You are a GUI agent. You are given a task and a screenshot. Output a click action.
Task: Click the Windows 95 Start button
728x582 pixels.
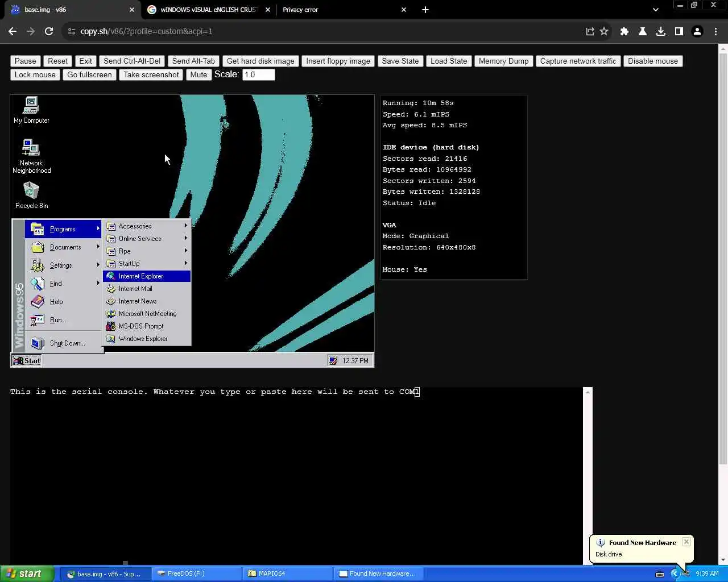[x=27, y=360]
